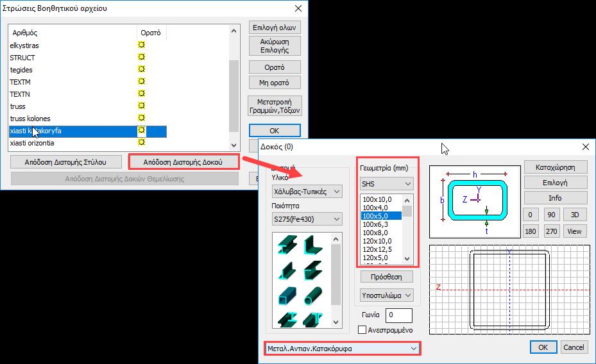Viewport: 596px width, 364px height.
Task: Click the Καταχώρηση button
Action: pos(556,167)
